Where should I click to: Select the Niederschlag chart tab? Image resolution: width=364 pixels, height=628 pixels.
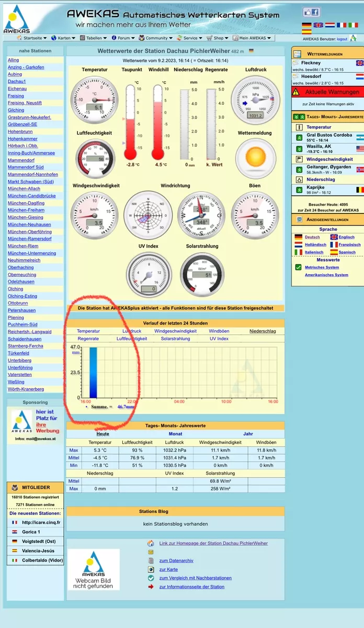point(263,331)
